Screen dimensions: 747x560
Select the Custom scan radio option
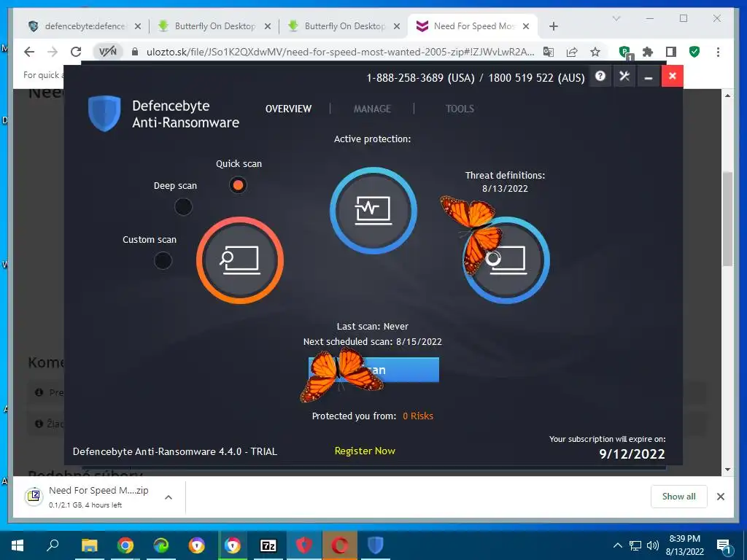tap(163, 260)
